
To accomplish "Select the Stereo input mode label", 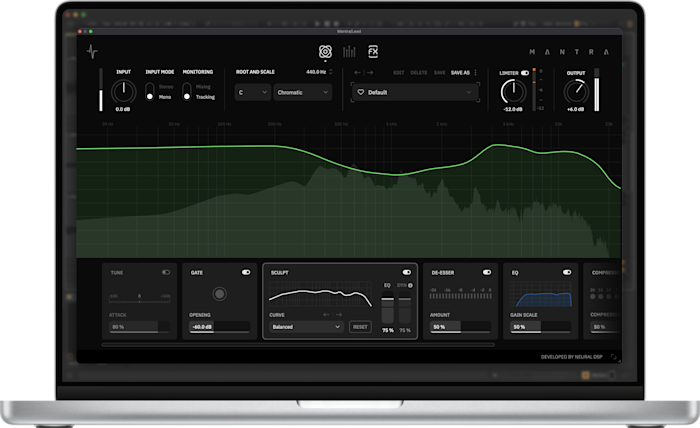I will click(166, 87).
